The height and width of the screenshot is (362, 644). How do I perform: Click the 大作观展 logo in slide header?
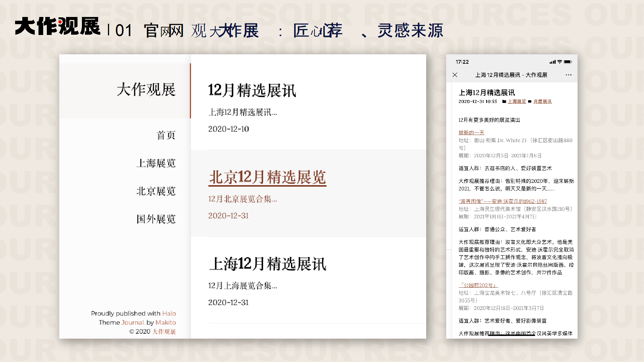click(57, 26)
